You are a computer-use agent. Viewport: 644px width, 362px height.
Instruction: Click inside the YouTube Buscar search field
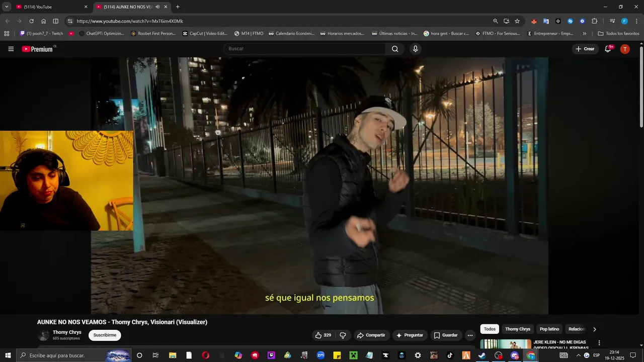tap(304, 49)
